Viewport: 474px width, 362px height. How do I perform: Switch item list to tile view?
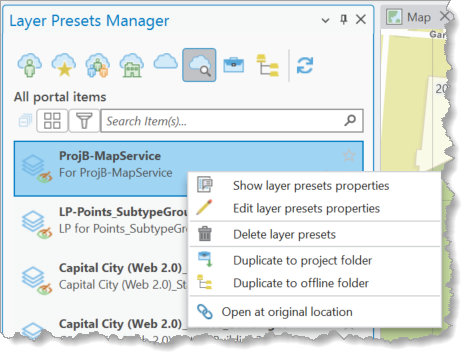pos(52,121)
